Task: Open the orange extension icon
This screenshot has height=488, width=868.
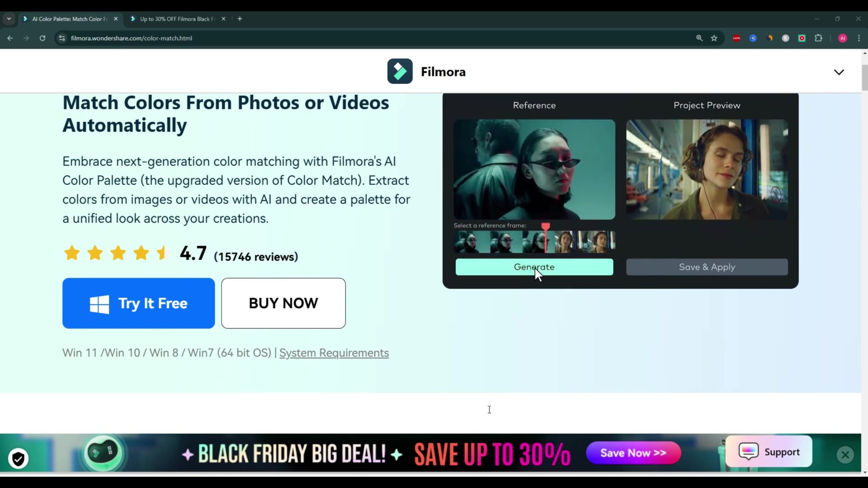Action: [x=769, y=38]
